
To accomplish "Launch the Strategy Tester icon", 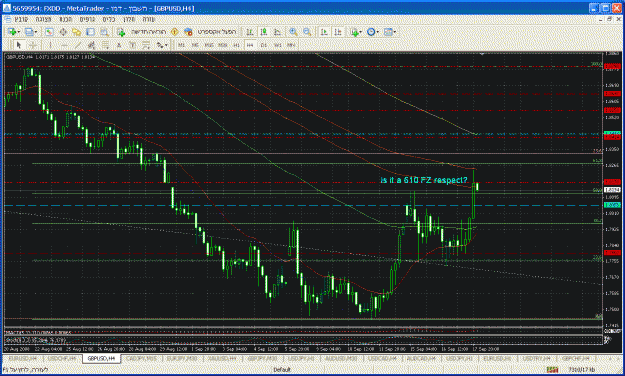I will click(104, 32).
